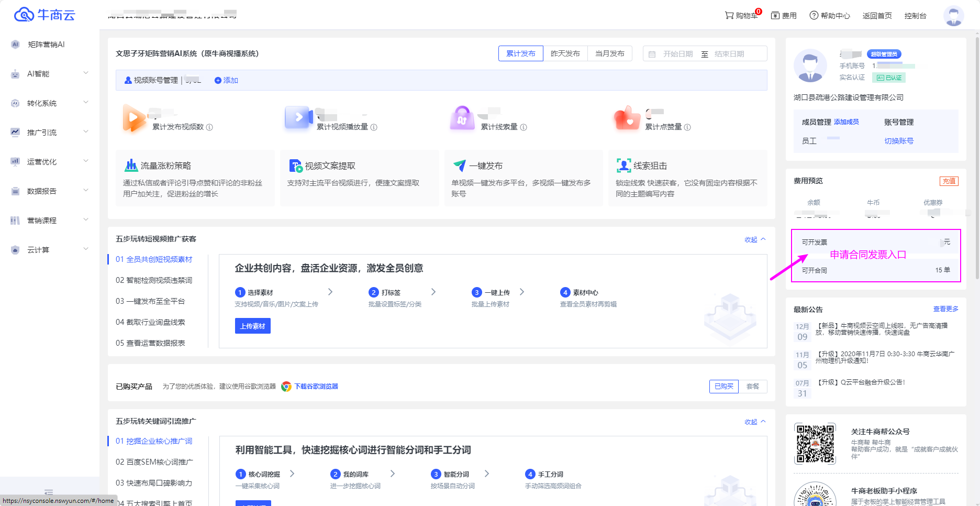980x506 pixels.
Task: Open 帮助中心 help center
Action: click(x=830, y=16)
